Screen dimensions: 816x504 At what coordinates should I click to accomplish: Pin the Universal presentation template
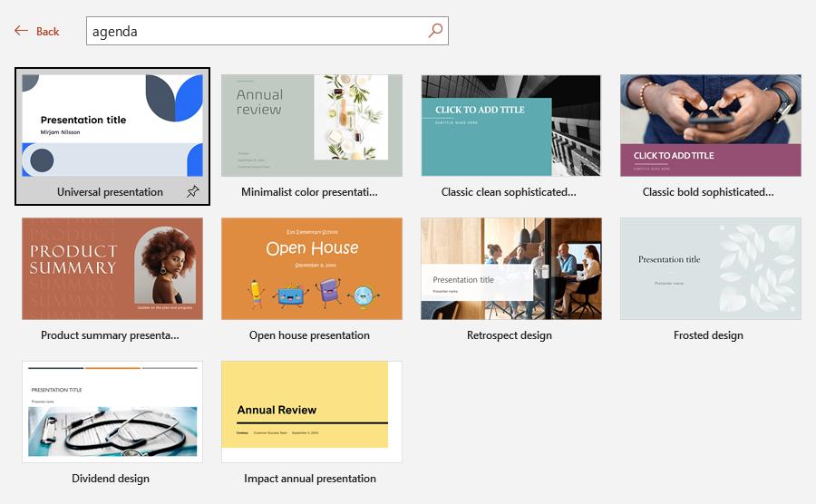[x=192, y=192]
